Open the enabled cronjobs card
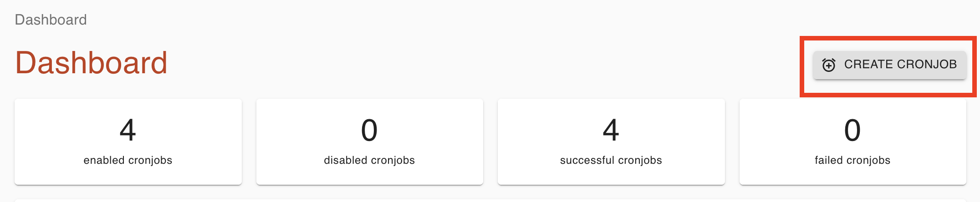The width and height of the screenshot is (980, 202). 128,141
